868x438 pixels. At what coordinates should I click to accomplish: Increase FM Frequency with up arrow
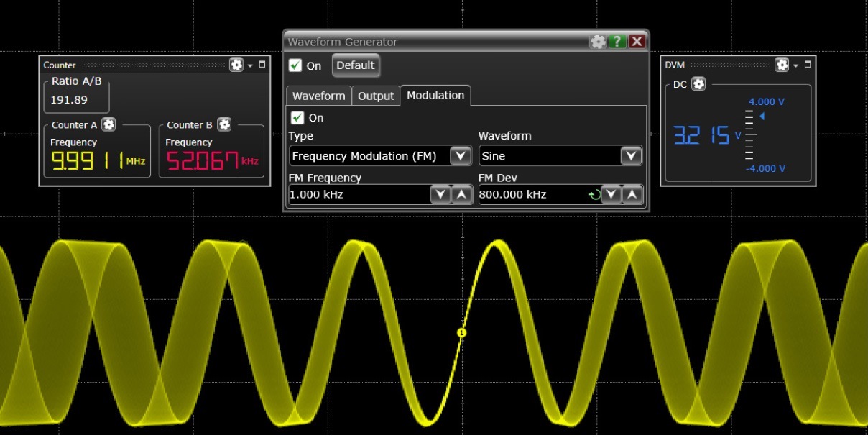pos(461,194)
